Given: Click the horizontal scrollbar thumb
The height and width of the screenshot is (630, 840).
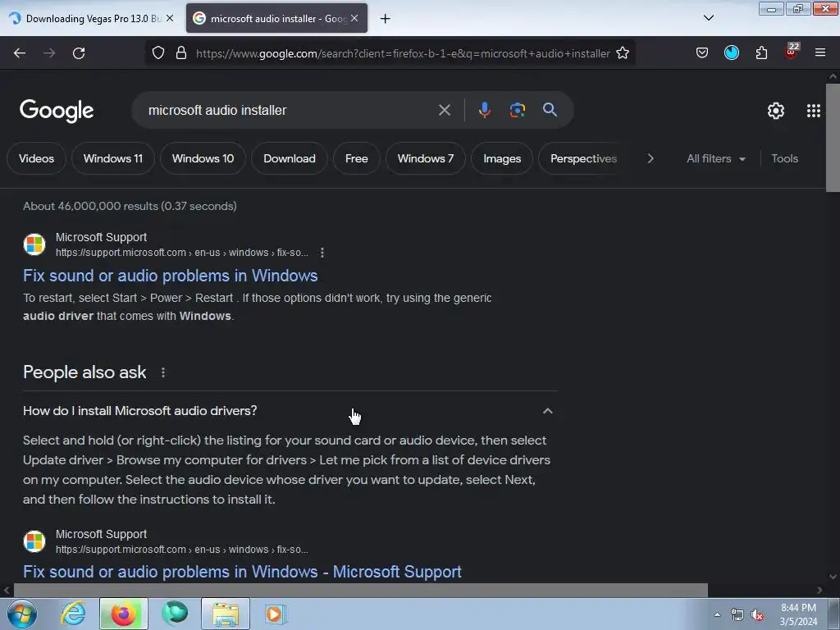Looking at the screenshot, I should pyautogui.click(x=361, y=590).
